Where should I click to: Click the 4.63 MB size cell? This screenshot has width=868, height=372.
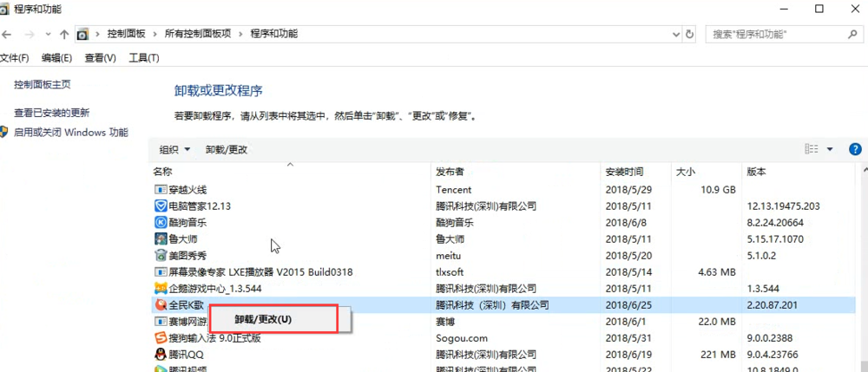click(716, 272)
